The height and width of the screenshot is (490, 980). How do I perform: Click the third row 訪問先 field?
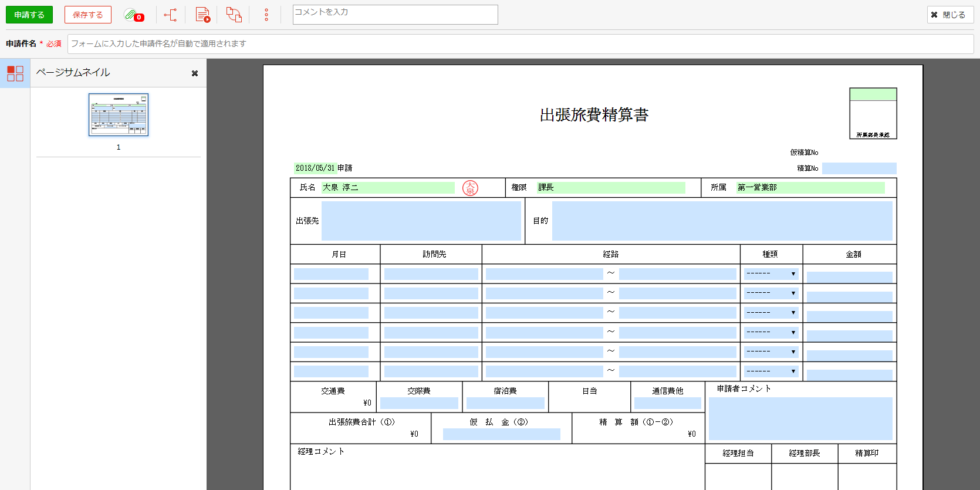431,313
